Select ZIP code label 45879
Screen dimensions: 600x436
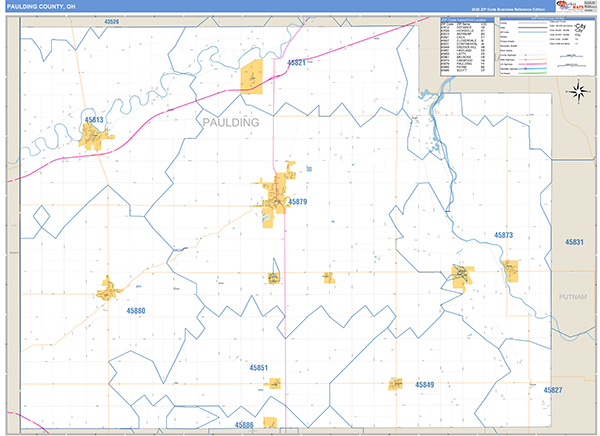point(297,202)
